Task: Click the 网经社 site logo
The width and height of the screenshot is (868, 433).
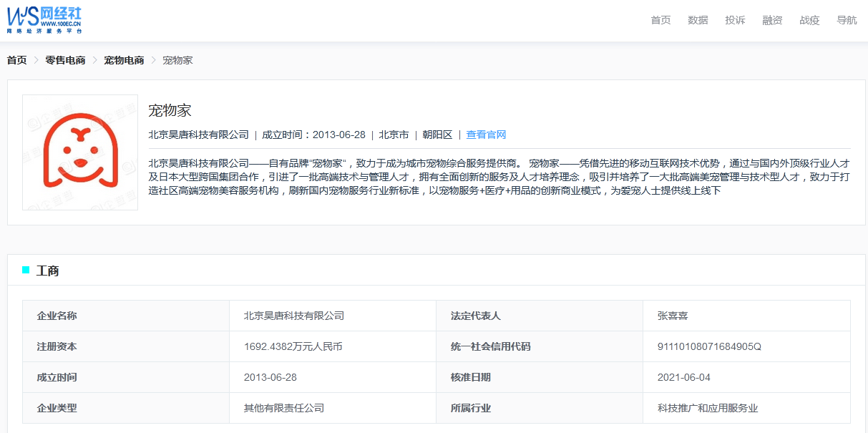Action: tap(44, 19)
